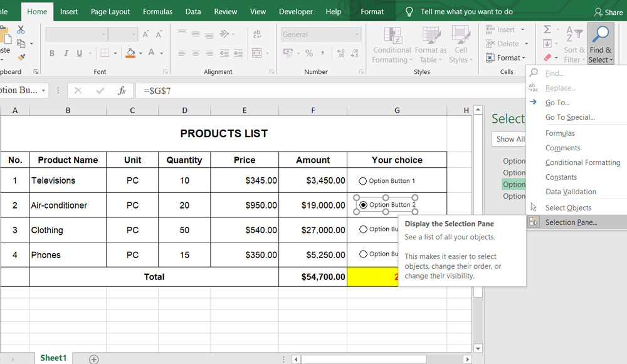Select the Clothing row option button

point(363,229)
